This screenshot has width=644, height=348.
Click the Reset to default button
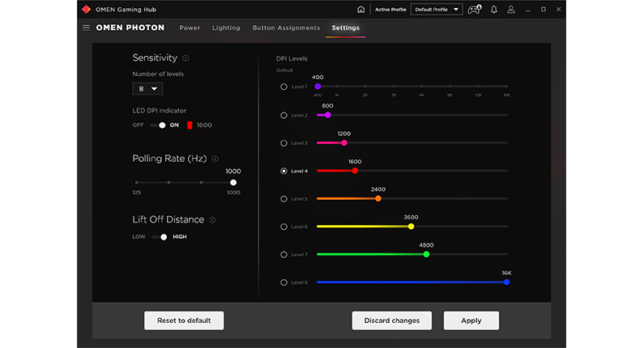click(x=184, y=320)
